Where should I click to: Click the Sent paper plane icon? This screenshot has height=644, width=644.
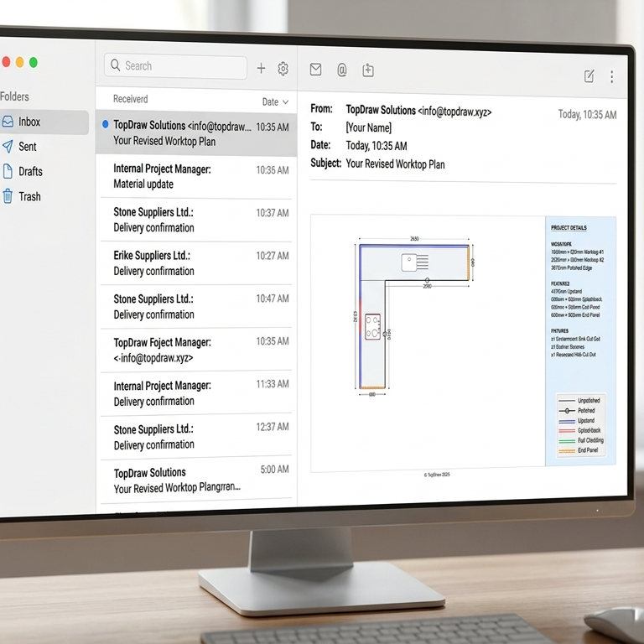(x=8, y=146)
